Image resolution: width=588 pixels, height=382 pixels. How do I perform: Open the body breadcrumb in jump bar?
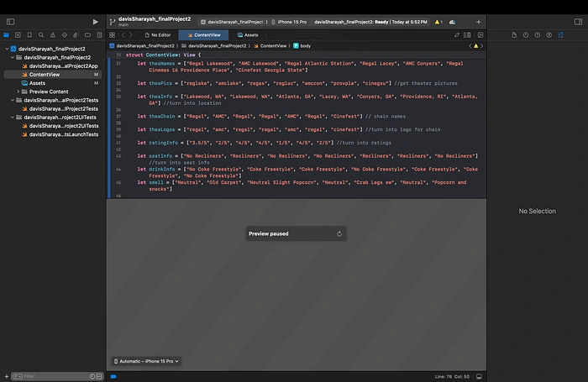[x=302, y=45]
